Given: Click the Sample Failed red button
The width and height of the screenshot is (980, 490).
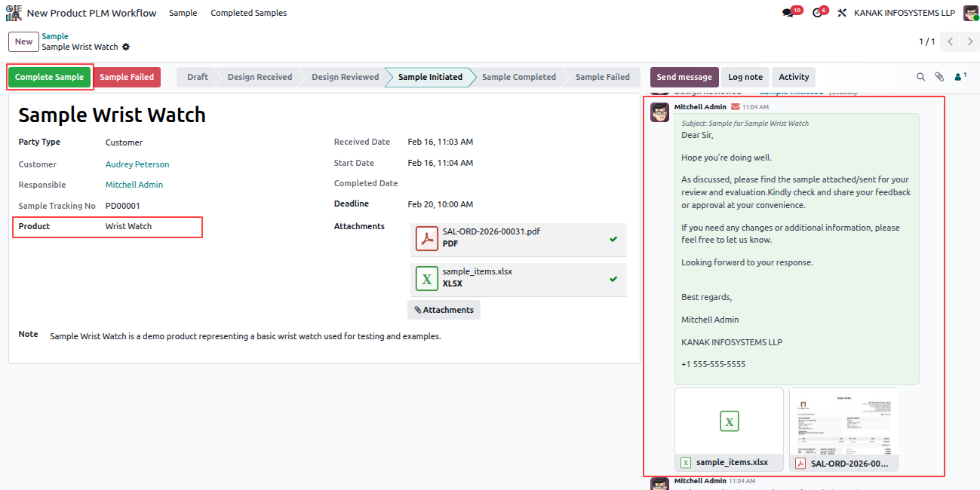Looking at the screenshot, I should (x=127, y=77).
